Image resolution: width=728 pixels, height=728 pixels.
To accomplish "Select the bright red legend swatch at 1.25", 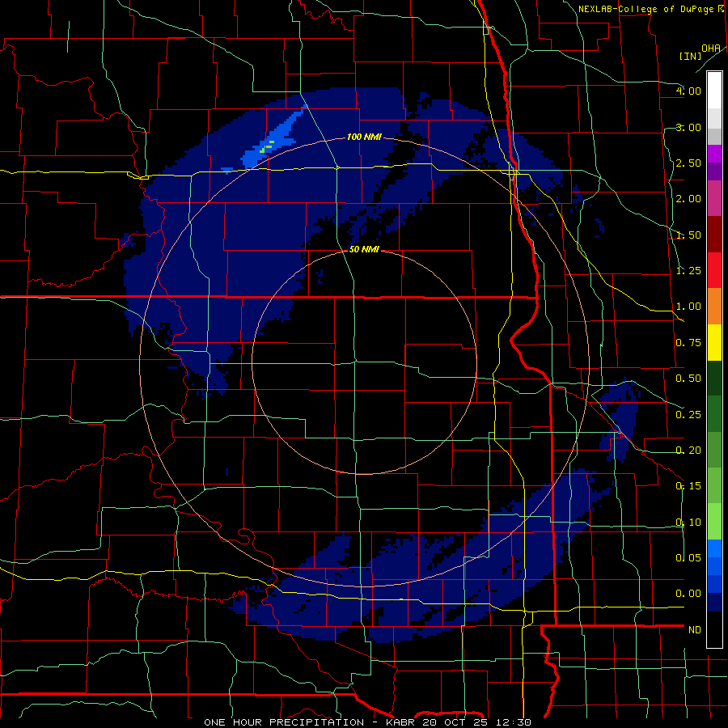I will (x=714, y=270).
